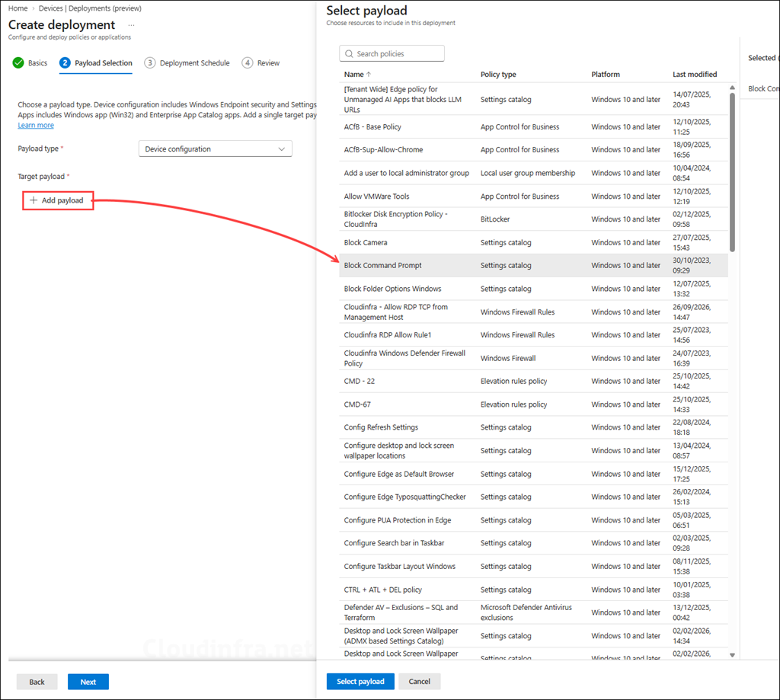The width and height of the screenshot is (780, 700).
Task: Focus the Search policies field
Action: [x=392, y=54]
